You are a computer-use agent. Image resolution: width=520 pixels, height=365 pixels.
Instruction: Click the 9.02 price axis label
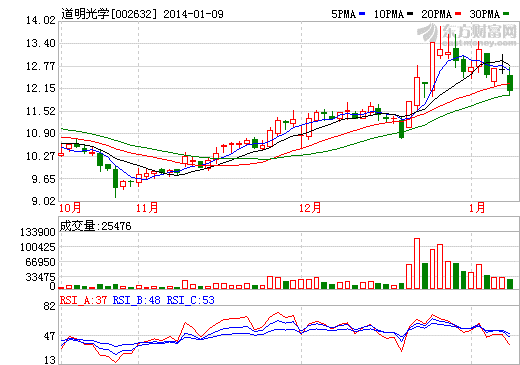click(43, 201)
